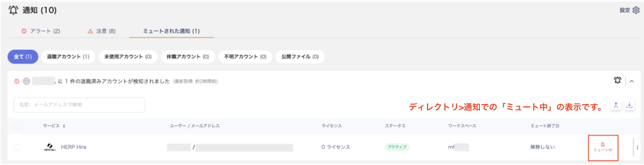The height and width of the screenshot is (165, 644).
Task: Check the HERP Hire row checkbox
Action: pos(16,147)
